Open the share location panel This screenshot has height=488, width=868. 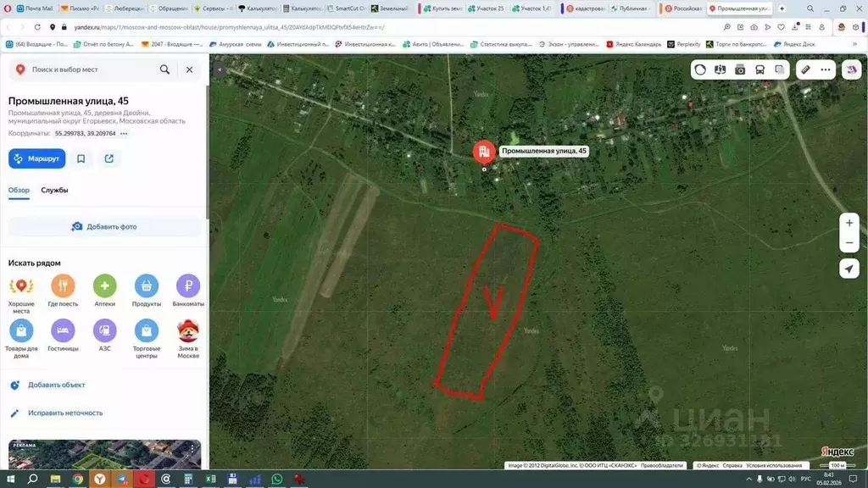(x=109, y=158)
